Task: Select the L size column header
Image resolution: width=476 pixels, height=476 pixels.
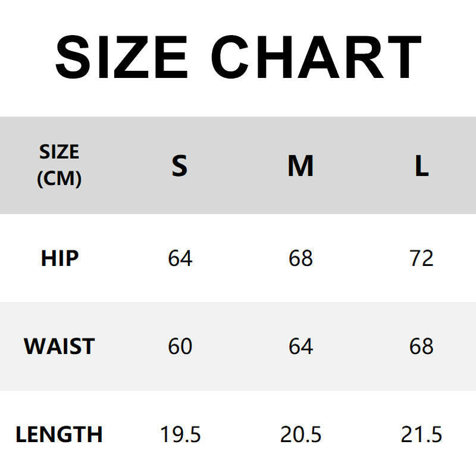Action: pos(421,166)
